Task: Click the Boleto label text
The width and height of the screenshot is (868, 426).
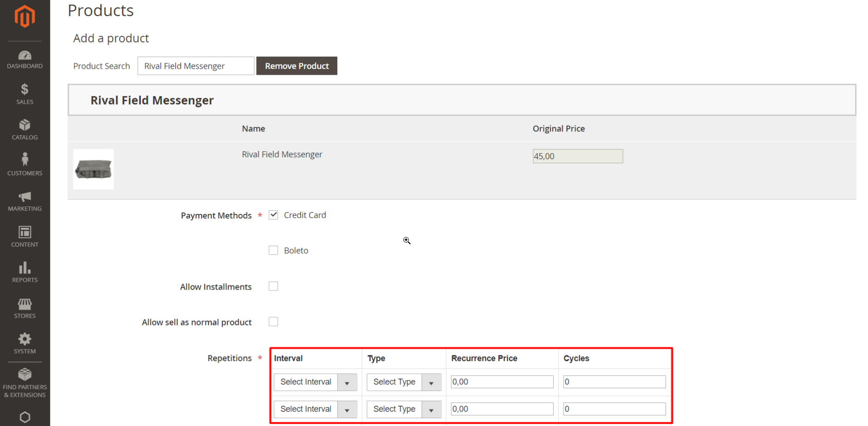Action: tap(296, 250)
